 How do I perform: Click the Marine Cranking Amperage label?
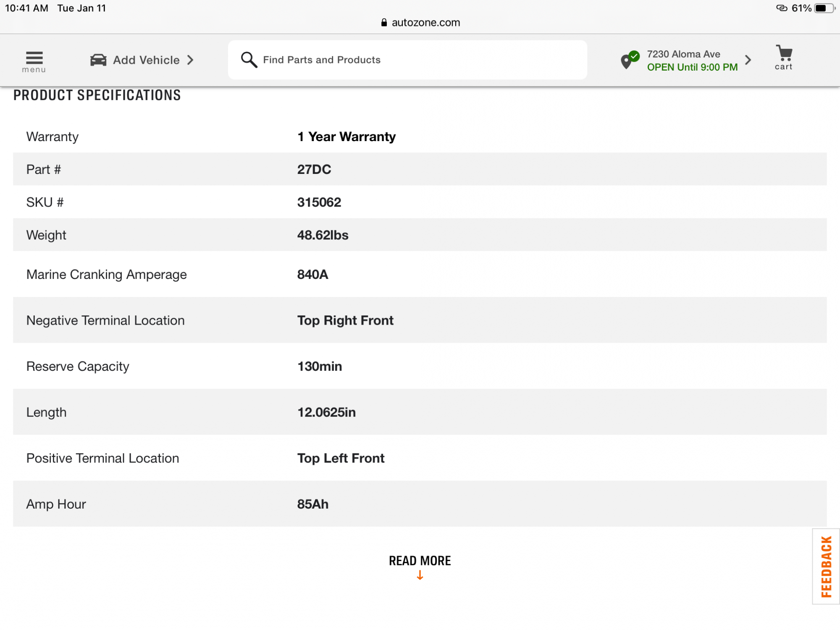[106, 275]
